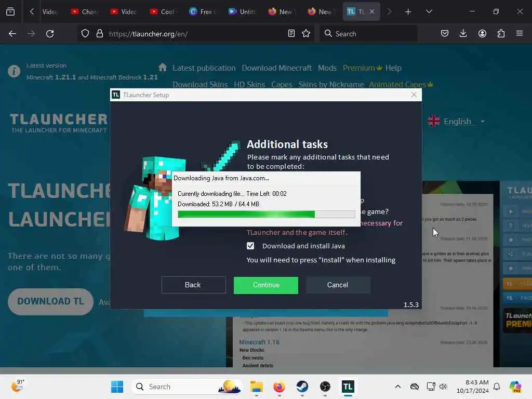
Task: Open a new browser tab
Action: click(x=408, y=12)
